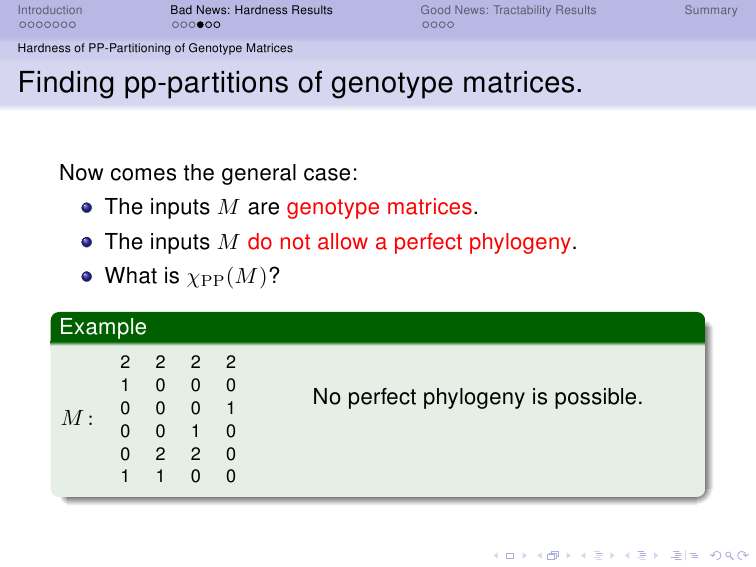Select the first dot under Good News
Viewport: 756px width, 567px height.
pos(425,25)
